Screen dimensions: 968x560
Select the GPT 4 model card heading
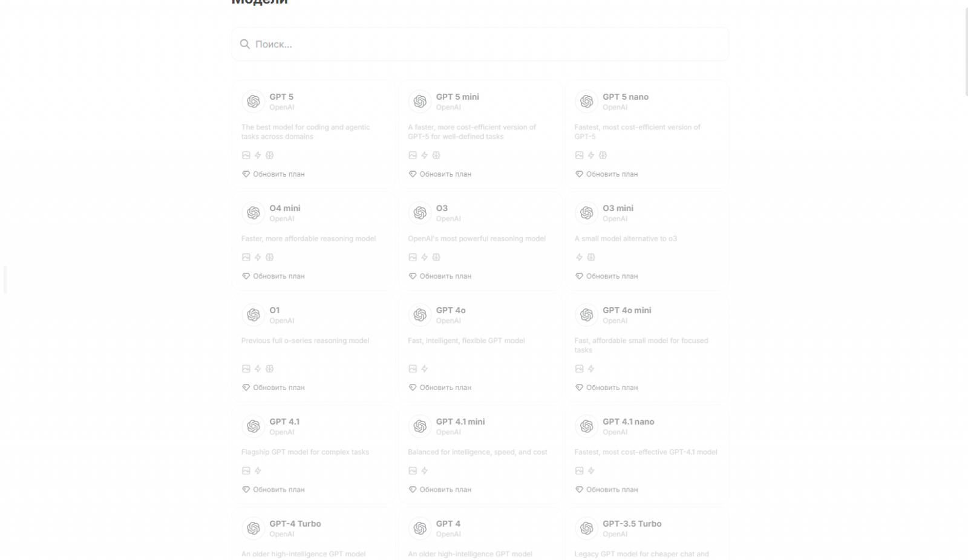click(448, 524)
